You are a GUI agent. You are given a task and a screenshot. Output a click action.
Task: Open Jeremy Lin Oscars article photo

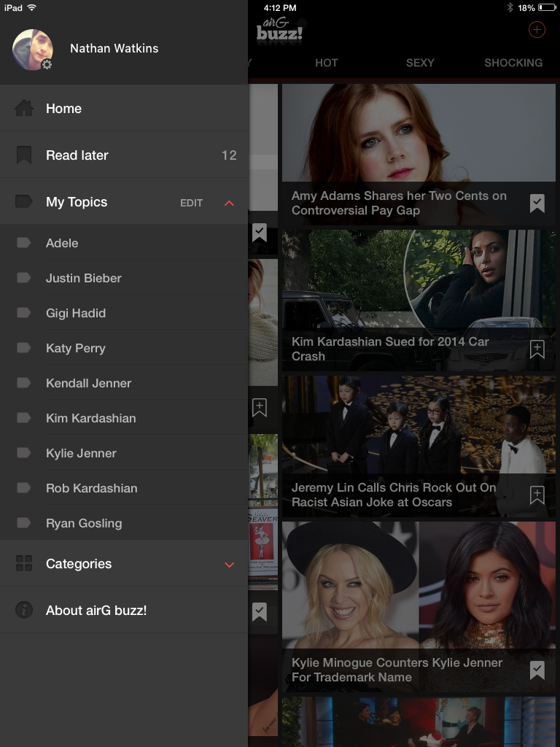click(419, 425)
